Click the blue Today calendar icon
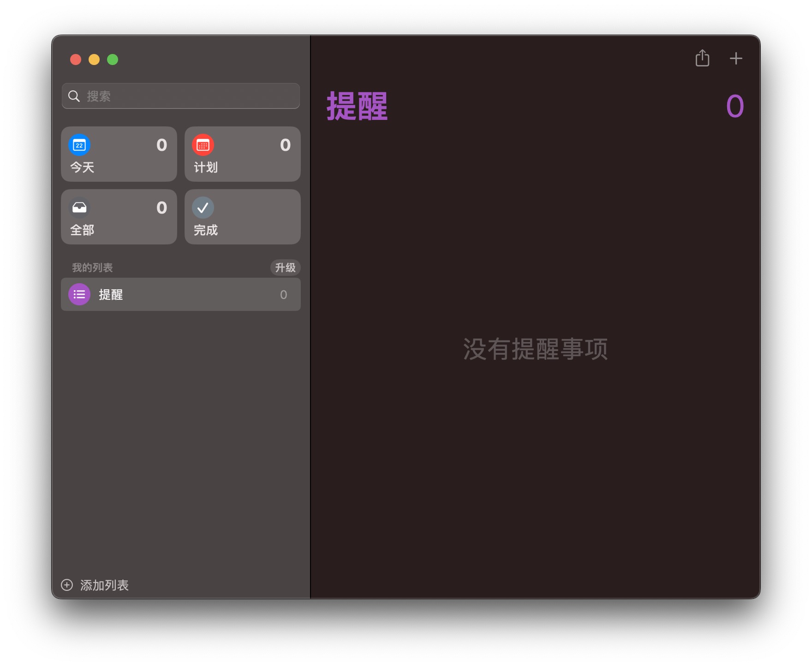Viewport: 812px width, 667px height. click(x=79, y=145)
